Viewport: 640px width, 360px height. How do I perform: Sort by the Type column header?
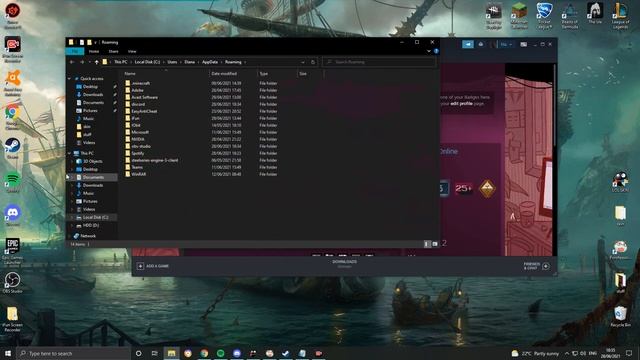[264, 74]
